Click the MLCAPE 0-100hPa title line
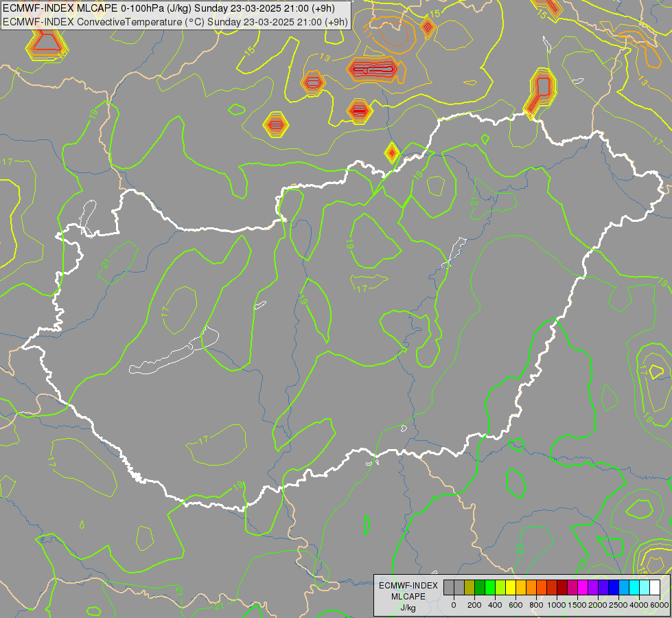Screen dimensions: 672x618 point(169,8)
